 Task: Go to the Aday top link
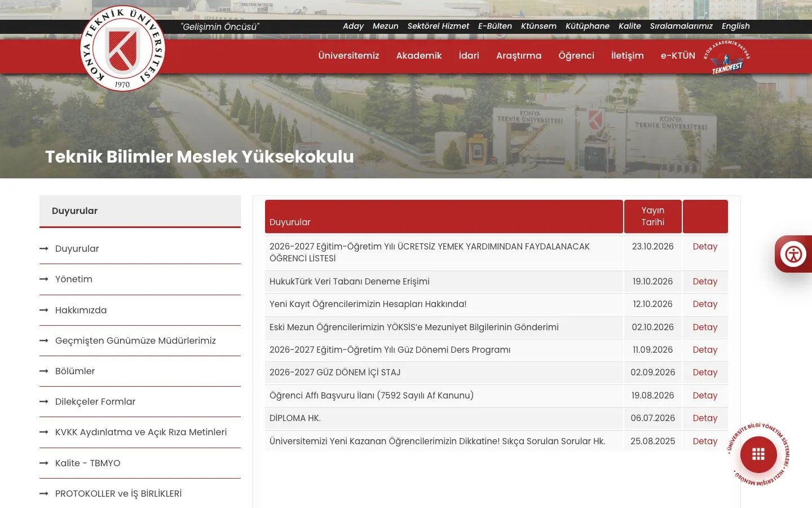353,26
